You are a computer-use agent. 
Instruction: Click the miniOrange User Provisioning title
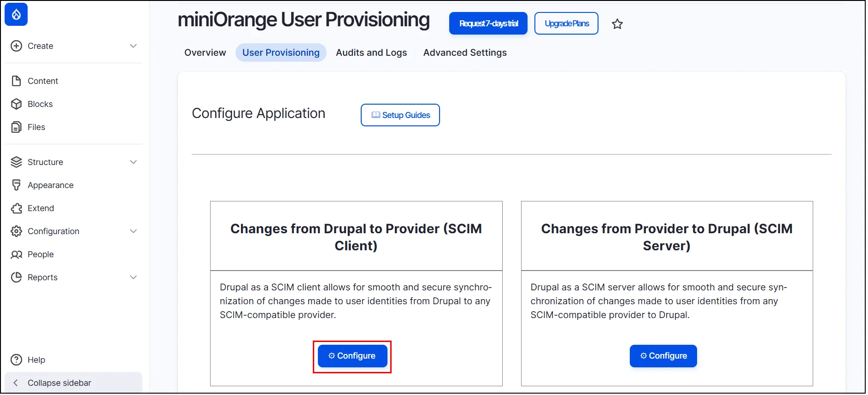click(x=304, y=20)
